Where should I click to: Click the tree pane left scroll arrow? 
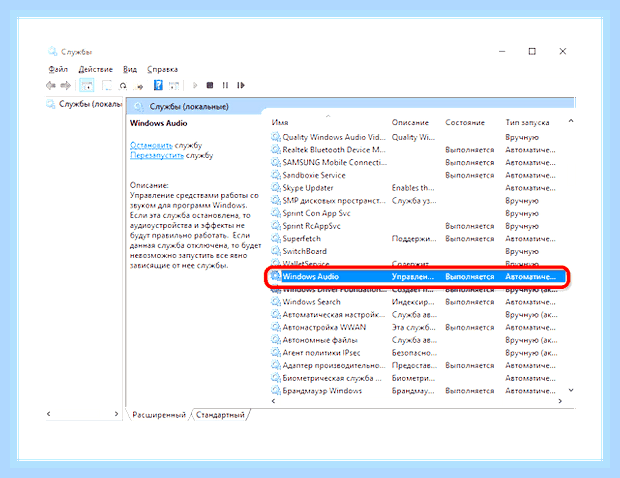click(49, 414)
